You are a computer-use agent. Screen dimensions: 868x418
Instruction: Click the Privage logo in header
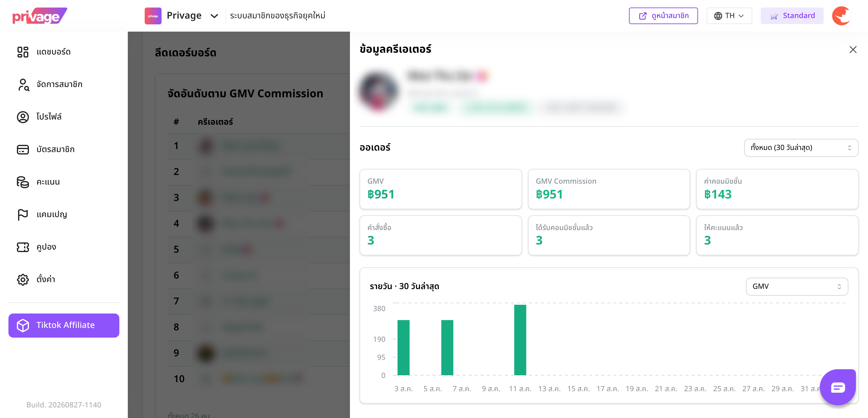(40, 16)
